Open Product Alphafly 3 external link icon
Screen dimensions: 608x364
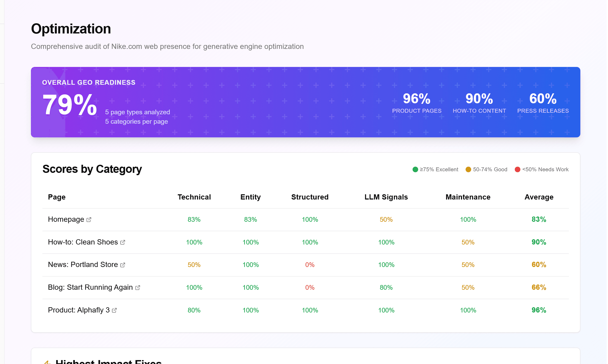[x=114, y=310]
